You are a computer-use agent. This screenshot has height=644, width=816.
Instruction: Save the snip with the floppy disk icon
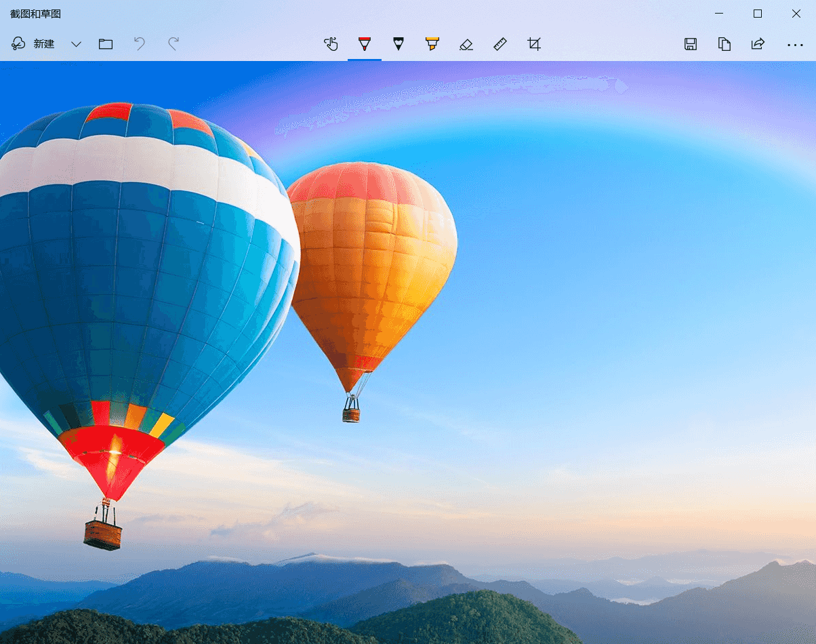click(x=691, y=45)
